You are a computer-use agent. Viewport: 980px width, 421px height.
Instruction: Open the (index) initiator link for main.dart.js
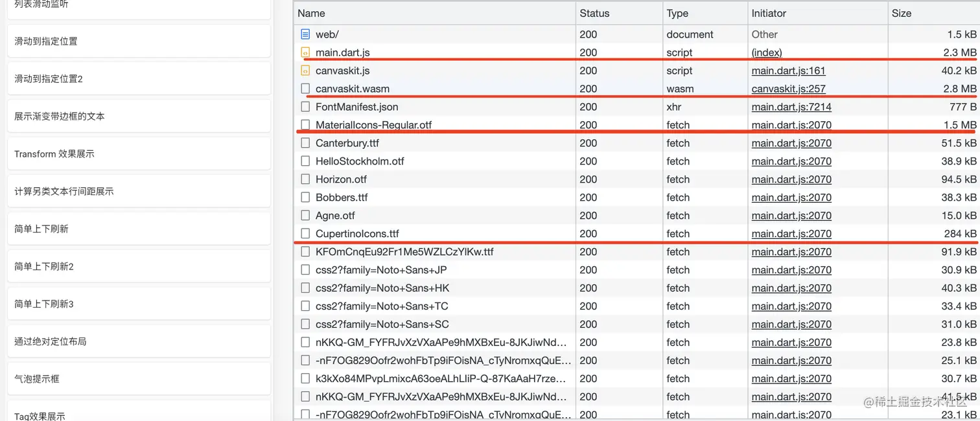[x=767, y=52]
